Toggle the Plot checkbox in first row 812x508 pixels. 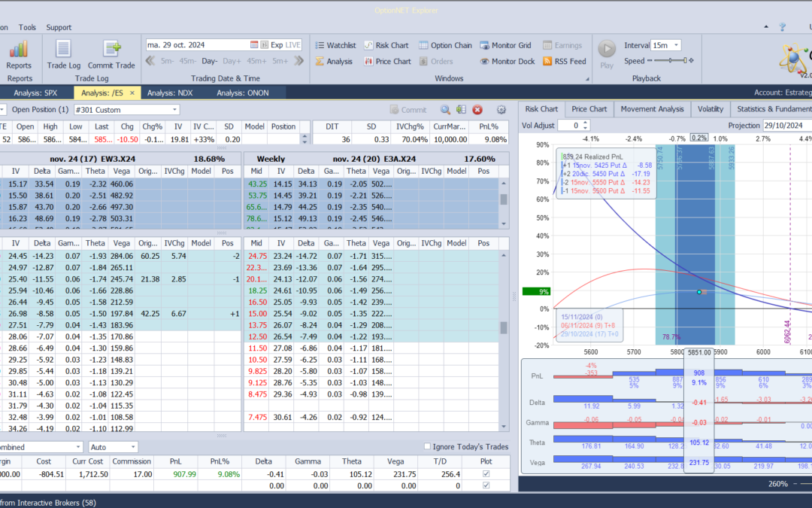pyautogui.click(x=486, y=473)
